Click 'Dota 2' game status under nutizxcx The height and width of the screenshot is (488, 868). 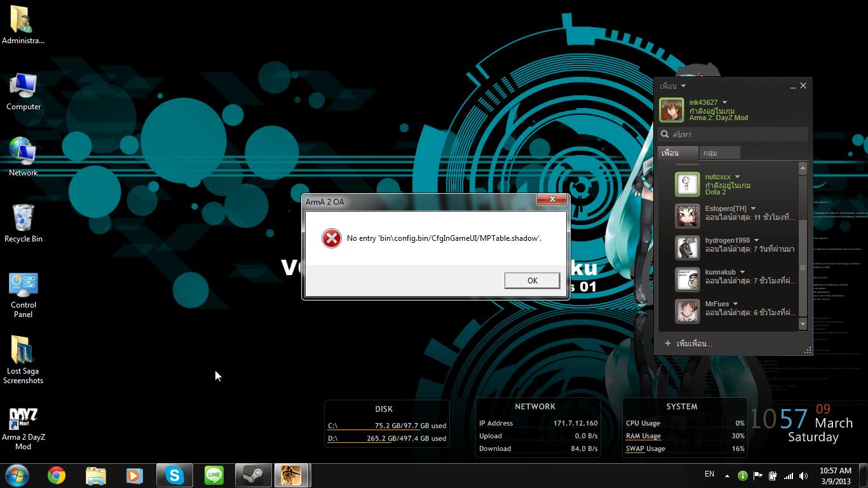[x=715, y=192]
